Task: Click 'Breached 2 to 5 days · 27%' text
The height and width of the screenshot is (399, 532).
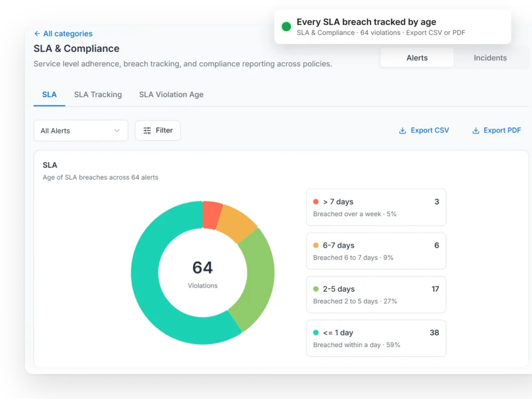Action: (355, 301)
